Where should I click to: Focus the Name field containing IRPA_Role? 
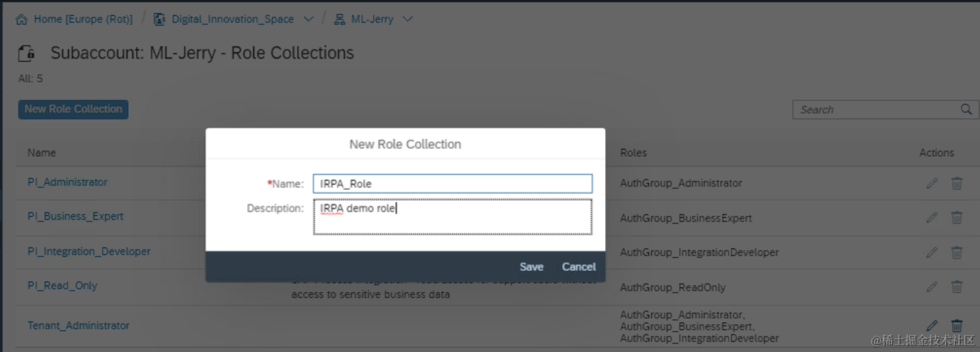[x=452, y=183]
